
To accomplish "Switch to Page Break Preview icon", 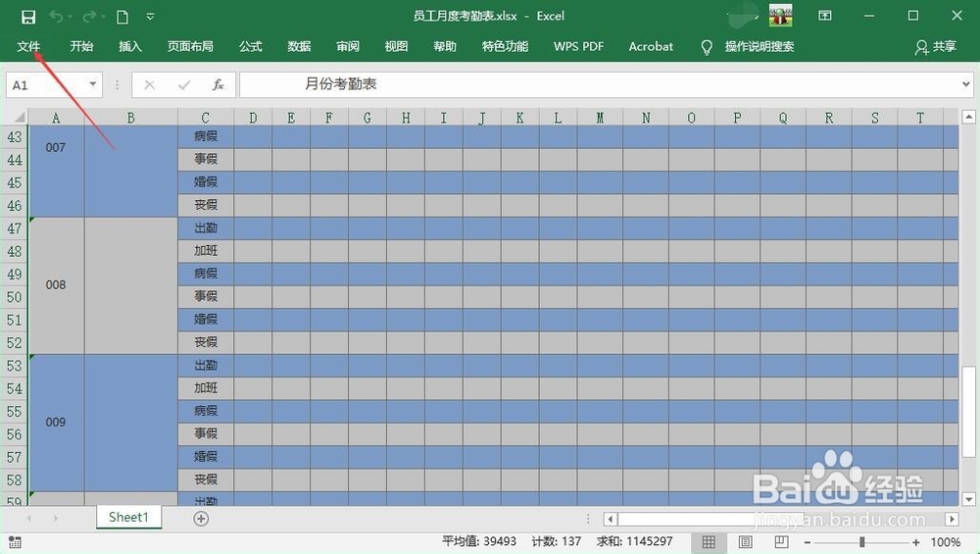I will [781, 541].
